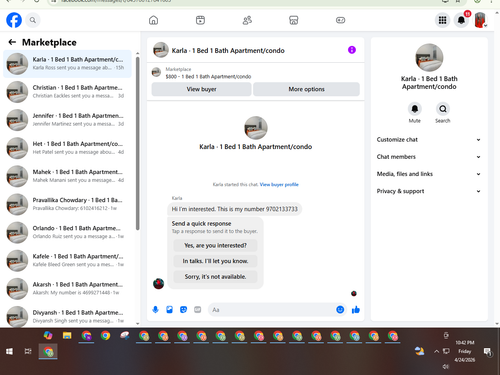Click the View buyer button
The width and height of the screenshot is (500, 375).
[201, 89]
